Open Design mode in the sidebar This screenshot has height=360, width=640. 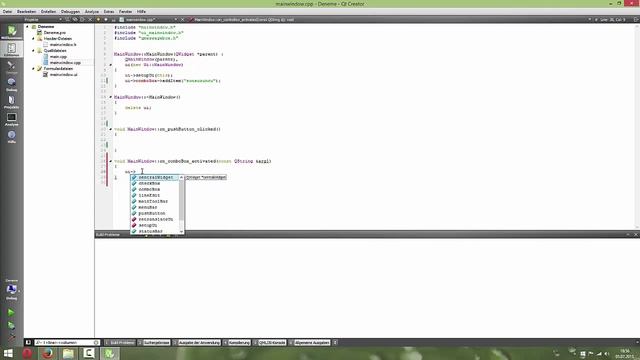pos(11,67)
